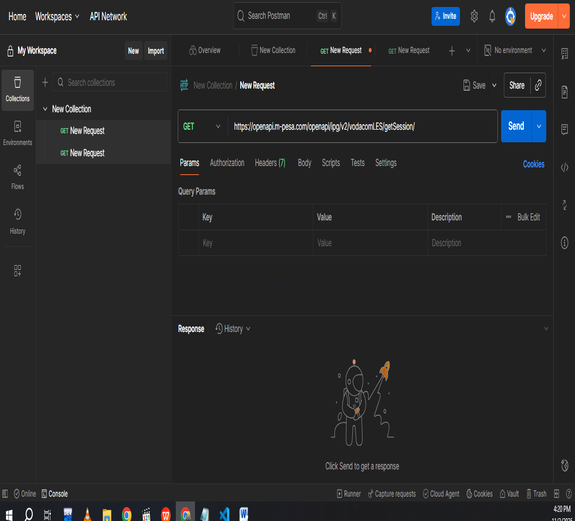The width and height of the screenshot is (575, 521).
Task: Switch to the request Settings tab
Action: tap(386, 163)
